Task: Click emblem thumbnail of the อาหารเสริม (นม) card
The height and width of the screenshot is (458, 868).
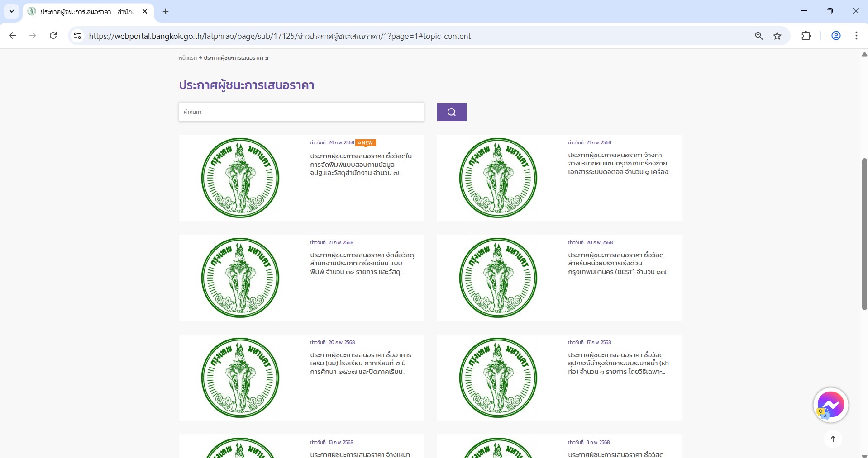Action: pyautogui.click(x=240, y=378)
